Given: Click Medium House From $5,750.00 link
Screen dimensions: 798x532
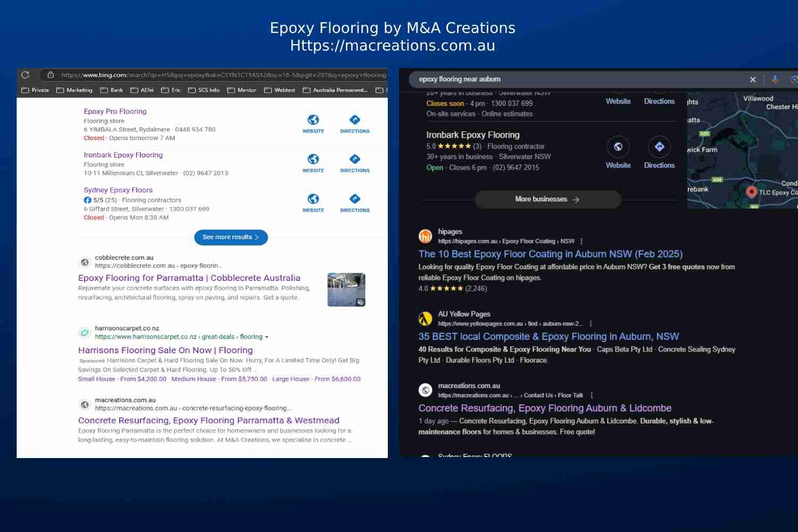Looking at the screenshot, I should pyautogui.click(x=219, y=379).
